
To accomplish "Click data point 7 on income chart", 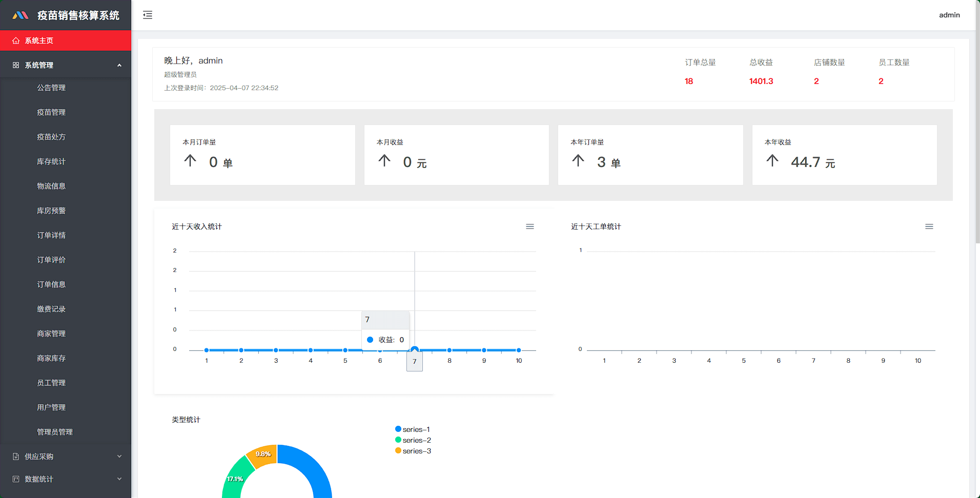I will (415, 349).
